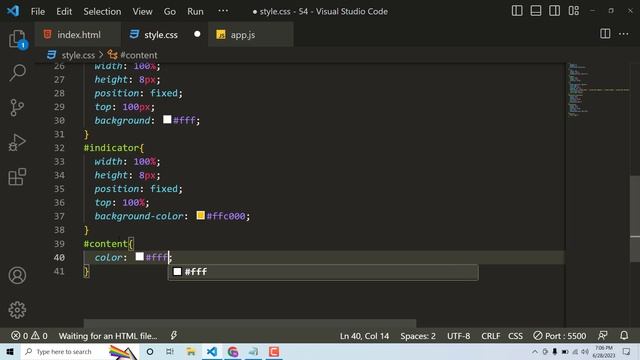Click the feedback icon in status bar

point(602,336)
